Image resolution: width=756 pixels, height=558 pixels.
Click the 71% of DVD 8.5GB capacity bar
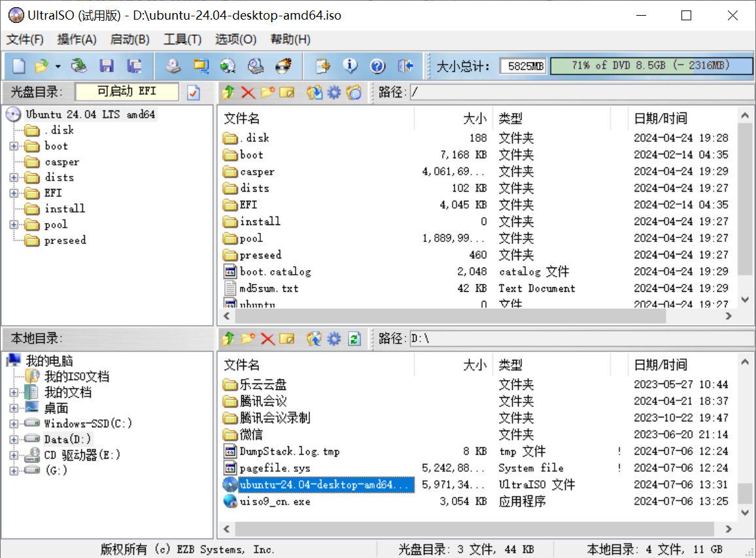[651, 65]
